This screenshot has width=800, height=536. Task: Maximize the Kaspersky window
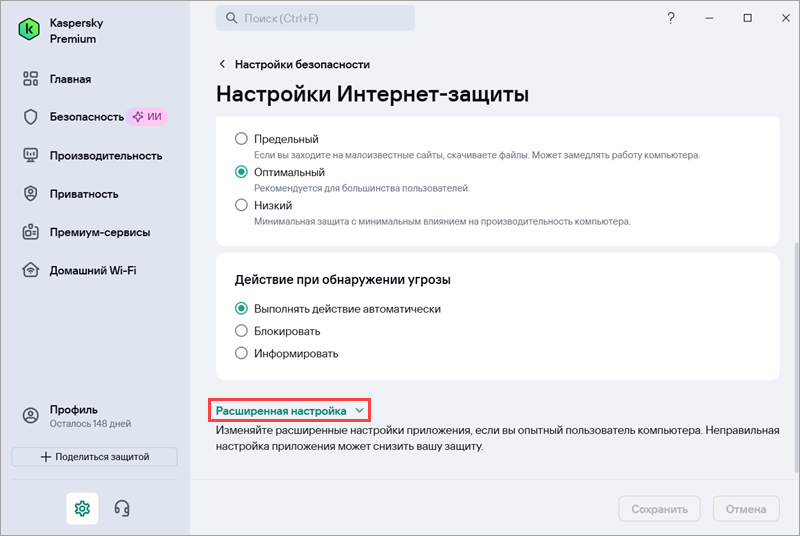747,18
